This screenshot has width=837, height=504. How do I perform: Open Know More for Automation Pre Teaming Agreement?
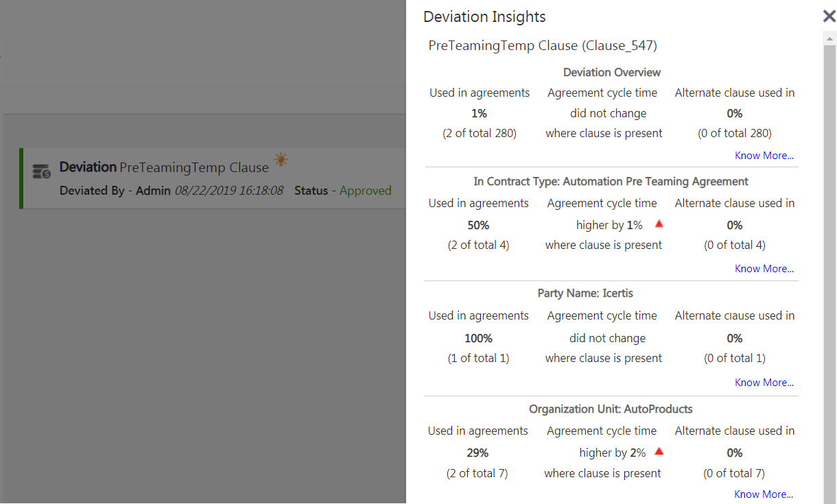pyautogui.click(x=764, y=269)
